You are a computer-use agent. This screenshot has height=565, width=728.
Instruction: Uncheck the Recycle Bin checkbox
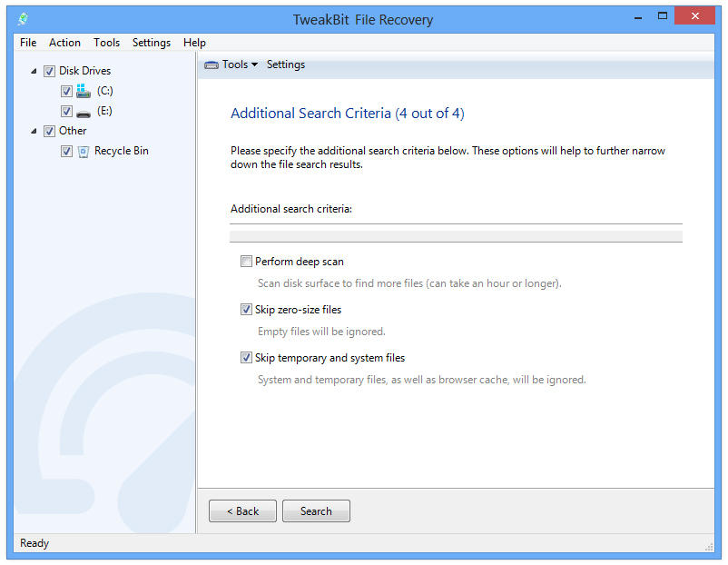pos(66,151)
